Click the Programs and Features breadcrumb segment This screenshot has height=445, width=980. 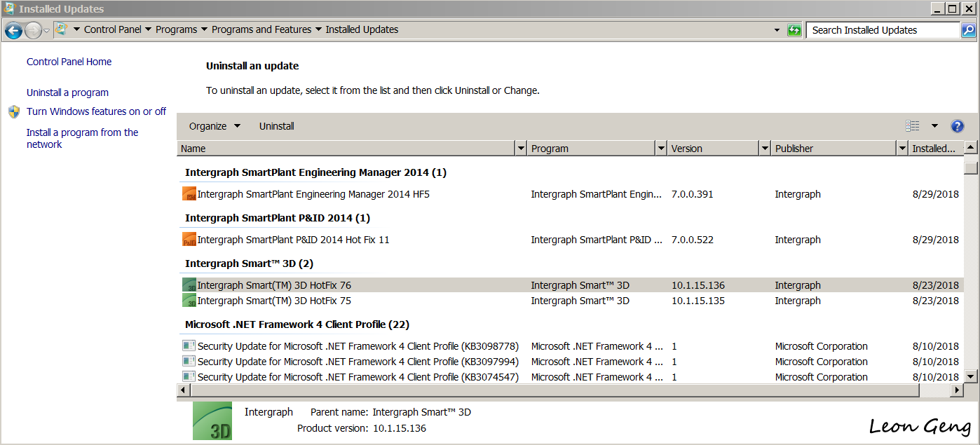click(x=261, y=30)
